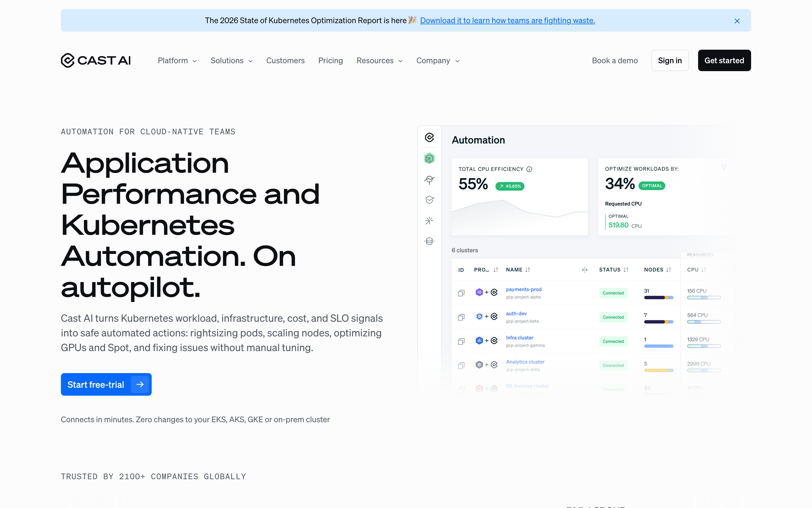Open the Analytics cluster link
The width and height of the screenshot is (812, 508).
tap(525, 362)
